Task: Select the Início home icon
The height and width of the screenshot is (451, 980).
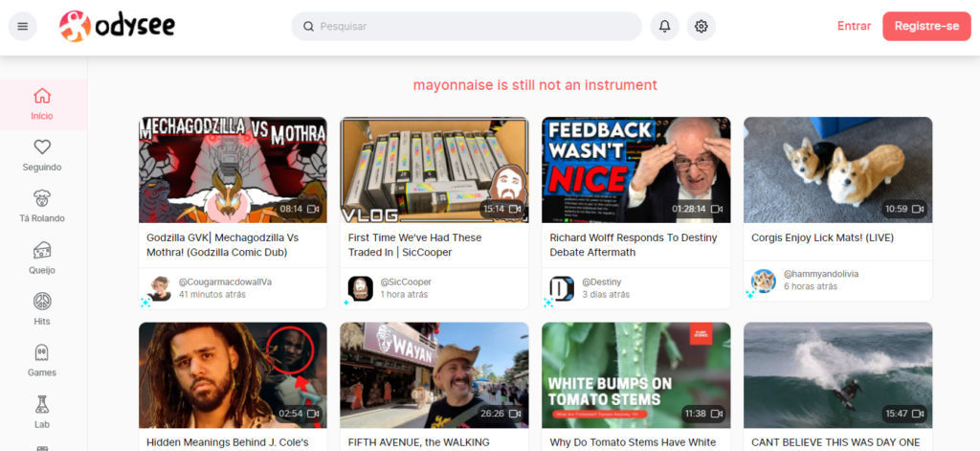Action: coord(42,96)
